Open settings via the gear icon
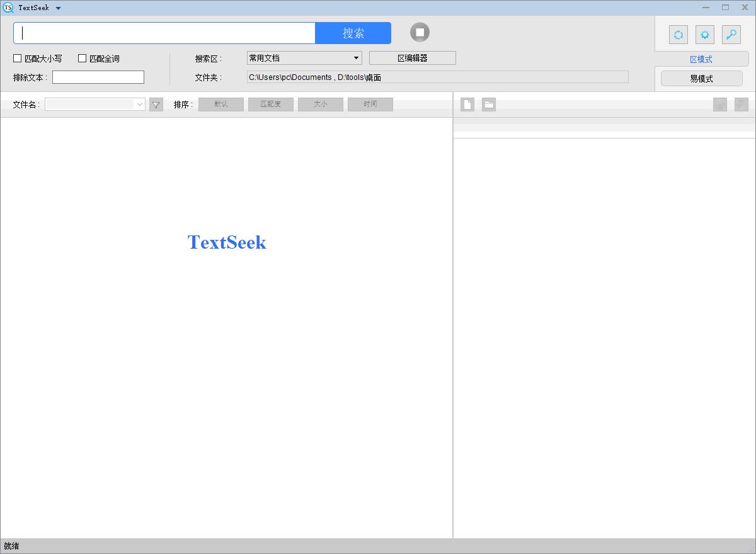The height and width of the screenshot is (554, 756). click(x=705, y=35)
